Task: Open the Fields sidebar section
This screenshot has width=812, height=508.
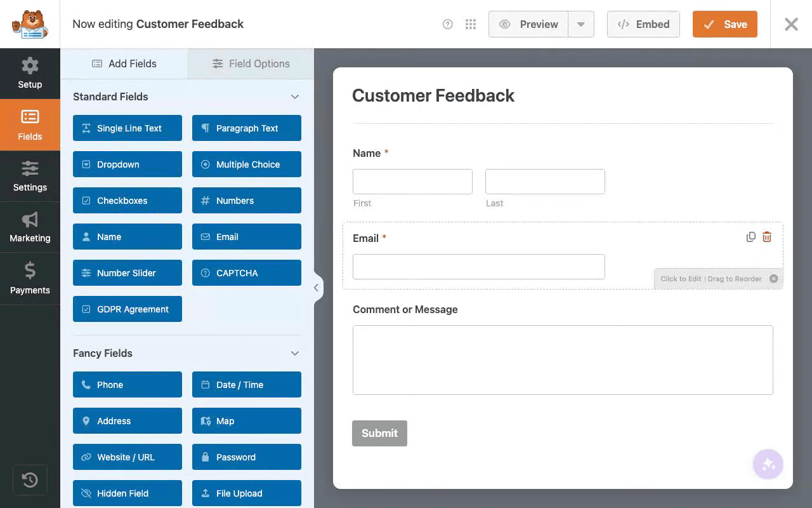Action: click(x=30, y=125)
